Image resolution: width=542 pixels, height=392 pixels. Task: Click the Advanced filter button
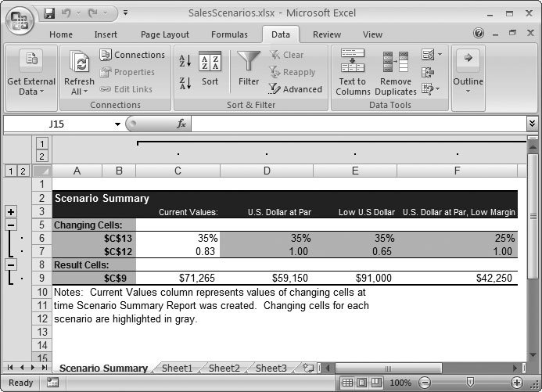pyautogui.click(x=296, y=89)
